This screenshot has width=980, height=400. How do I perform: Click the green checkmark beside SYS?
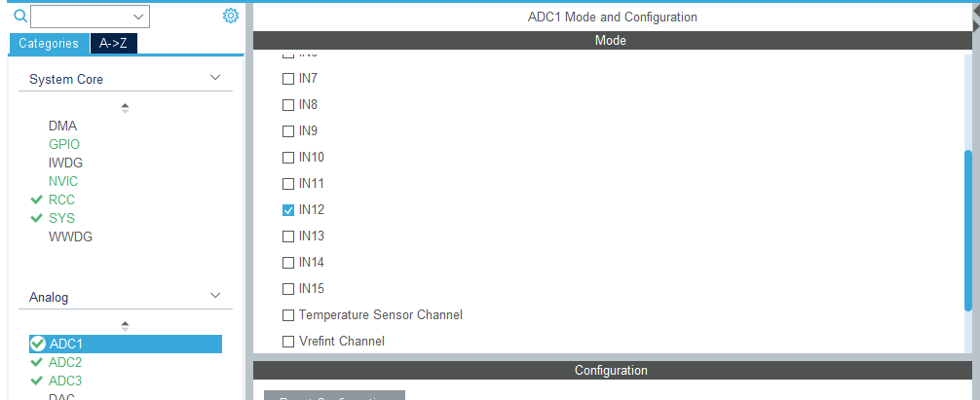point(37,218)
